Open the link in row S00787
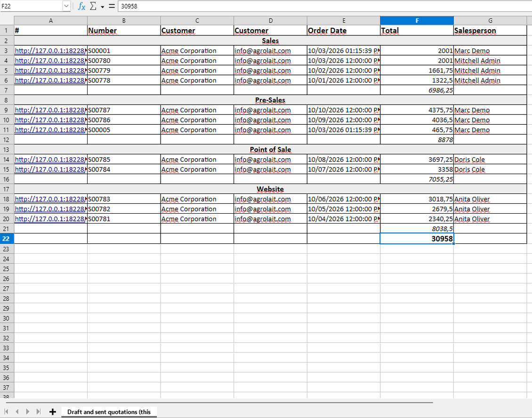This screenshot has height=418, width=532. coord(50,110)
